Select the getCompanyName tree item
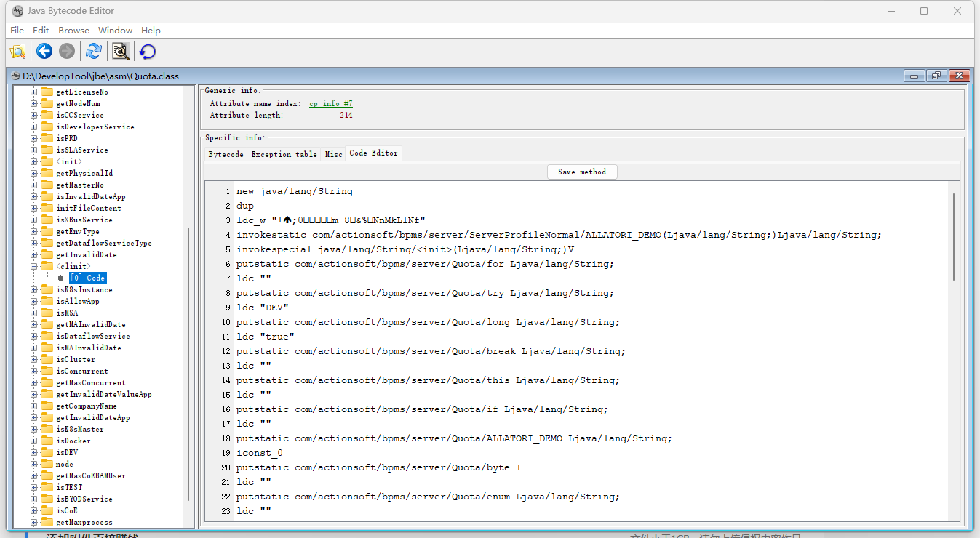Image resolution: width=980 pixels, height=538 pixels. 86,406
